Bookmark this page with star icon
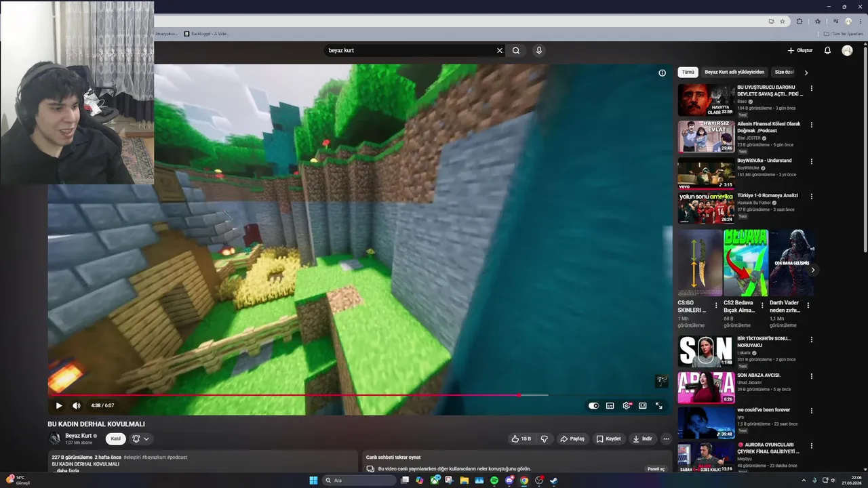The image size is (868, 488). [783, 21]
